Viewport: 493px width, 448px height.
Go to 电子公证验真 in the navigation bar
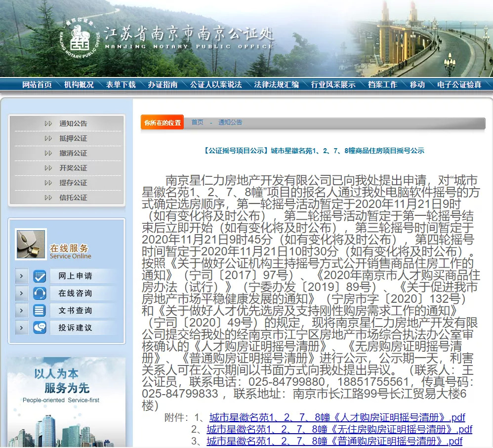pyautogui.click(x=459, y=84)
